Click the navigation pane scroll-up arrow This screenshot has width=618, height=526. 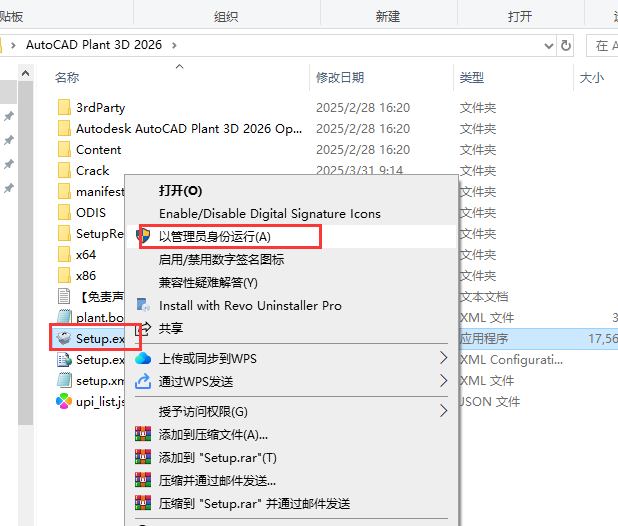pyautogui.click(x=25, y=73)
